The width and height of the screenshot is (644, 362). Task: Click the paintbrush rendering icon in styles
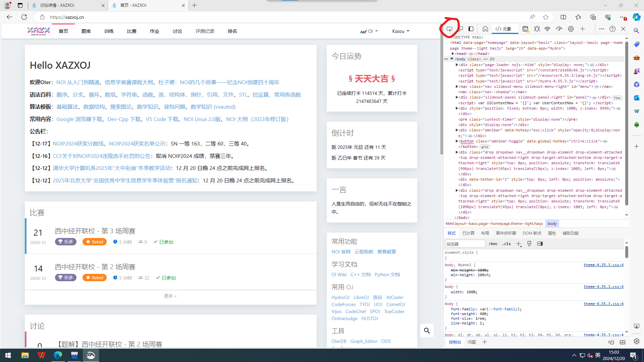point(529,244)
